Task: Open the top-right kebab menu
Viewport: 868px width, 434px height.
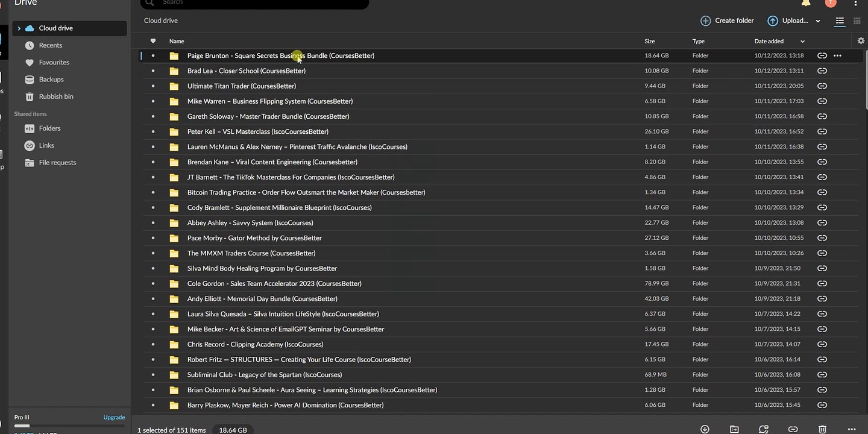Action: tap(857, 3)
